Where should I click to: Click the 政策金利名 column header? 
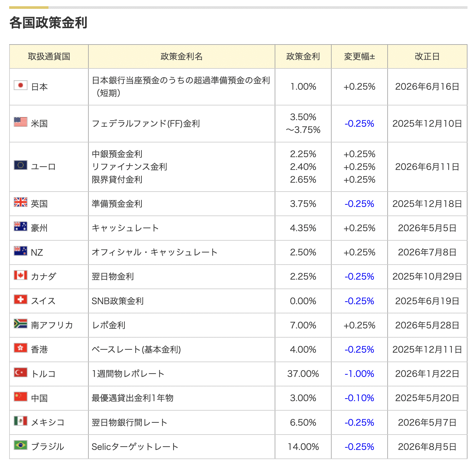[x=182, y=56]
